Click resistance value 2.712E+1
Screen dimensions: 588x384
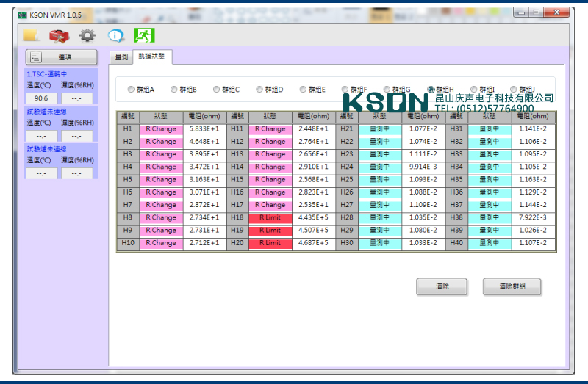[205, 244]
